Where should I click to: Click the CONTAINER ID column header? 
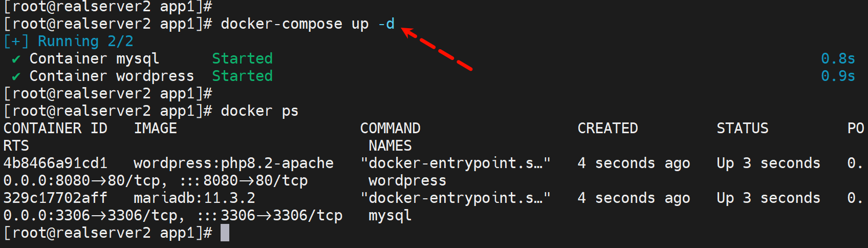(x=55, y=128)
